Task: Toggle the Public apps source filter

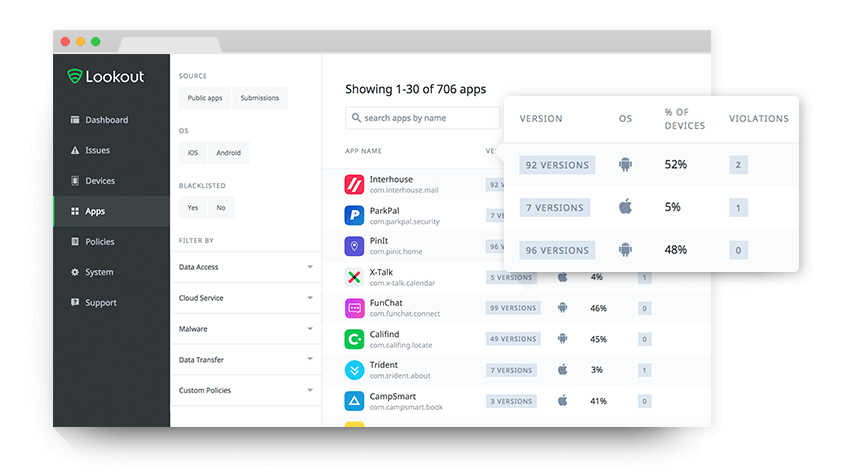Action: (x=205, y=98)
